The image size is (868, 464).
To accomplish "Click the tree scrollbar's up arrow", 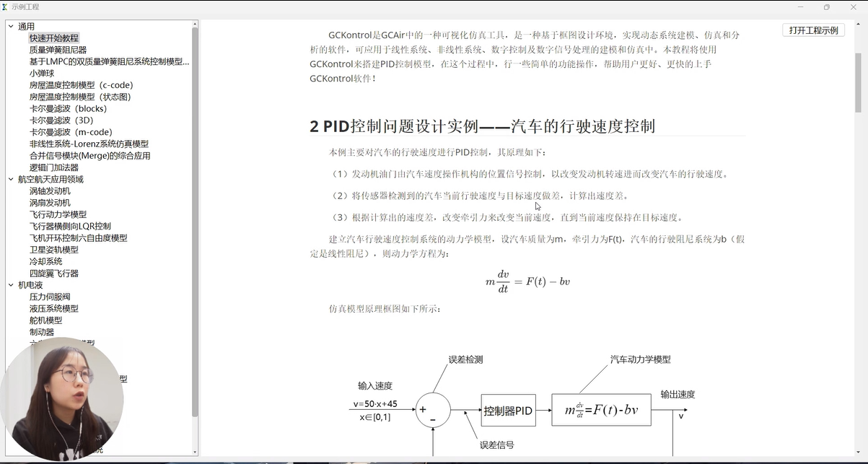I will pyautogui.click(x=195, y=25).
